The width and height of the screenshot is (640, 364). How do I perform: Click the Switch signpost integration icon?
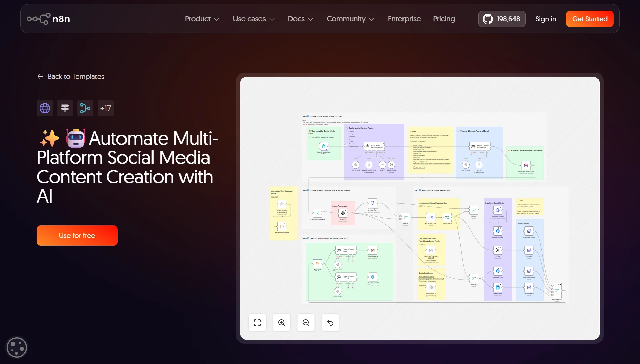pos(65,108)
